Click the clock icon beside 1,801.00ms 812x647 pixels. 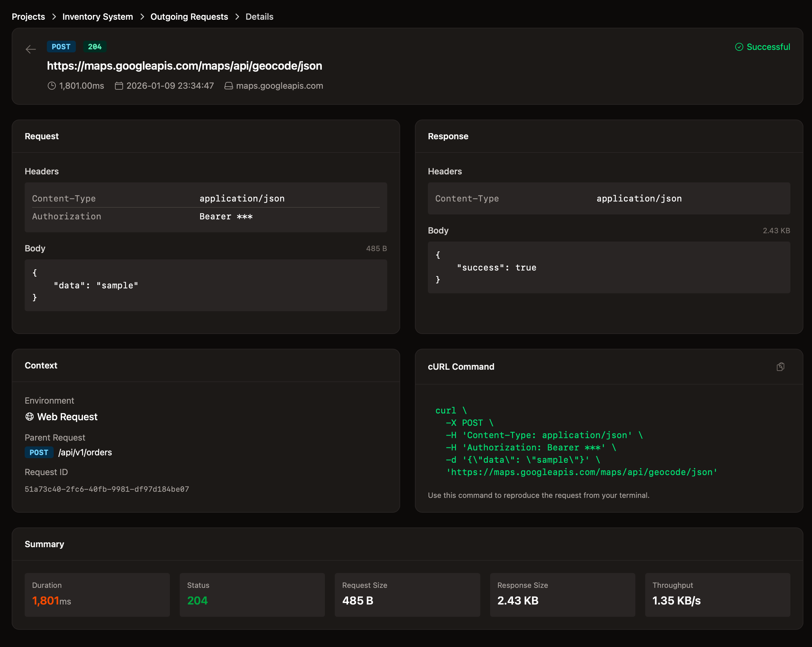pyautogui.click(x=51, y=86)
